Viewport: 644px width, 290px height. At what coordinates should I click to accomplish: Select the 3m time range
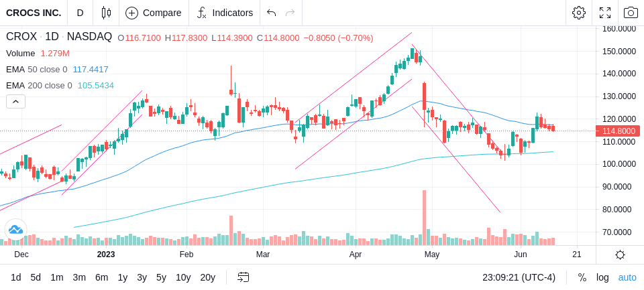(x=79, y=277)
